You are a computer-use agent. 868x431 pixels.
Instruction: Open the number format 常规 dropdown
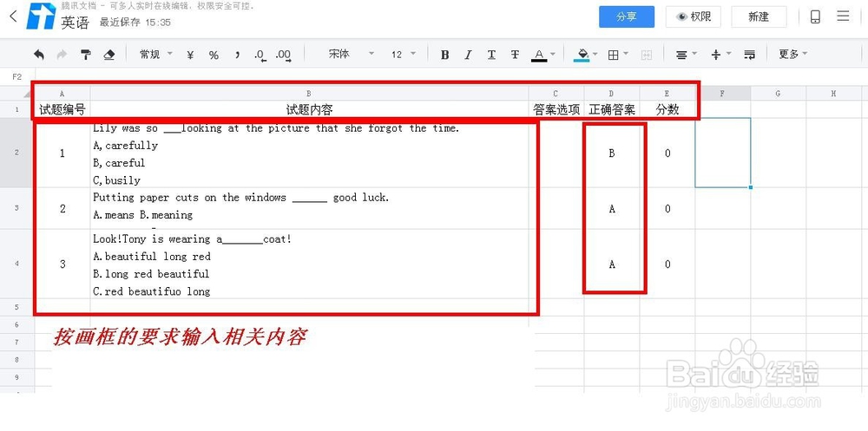(155, 55)
